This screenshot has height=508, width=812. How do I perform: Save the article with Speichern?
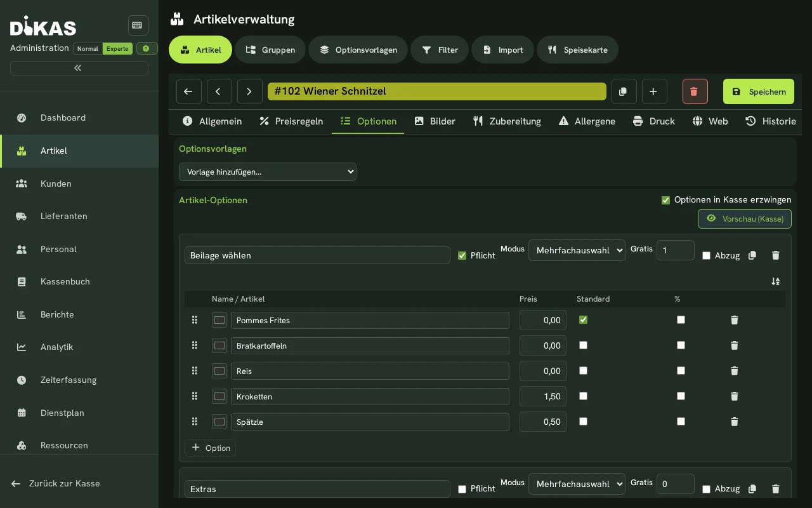(x=759, y=91)
